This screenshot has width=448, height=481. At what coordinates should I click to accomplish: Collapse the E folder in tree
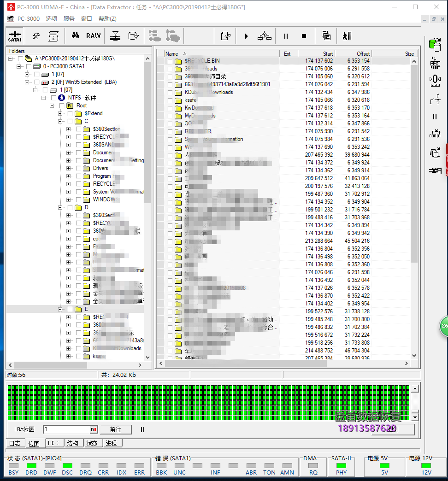click(x=60, y=309)
